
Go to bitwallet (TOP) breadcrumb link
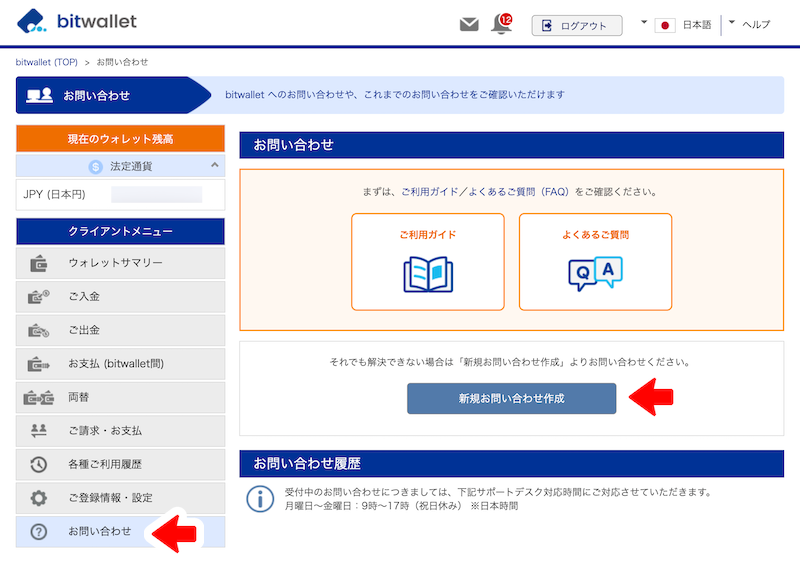46,62
